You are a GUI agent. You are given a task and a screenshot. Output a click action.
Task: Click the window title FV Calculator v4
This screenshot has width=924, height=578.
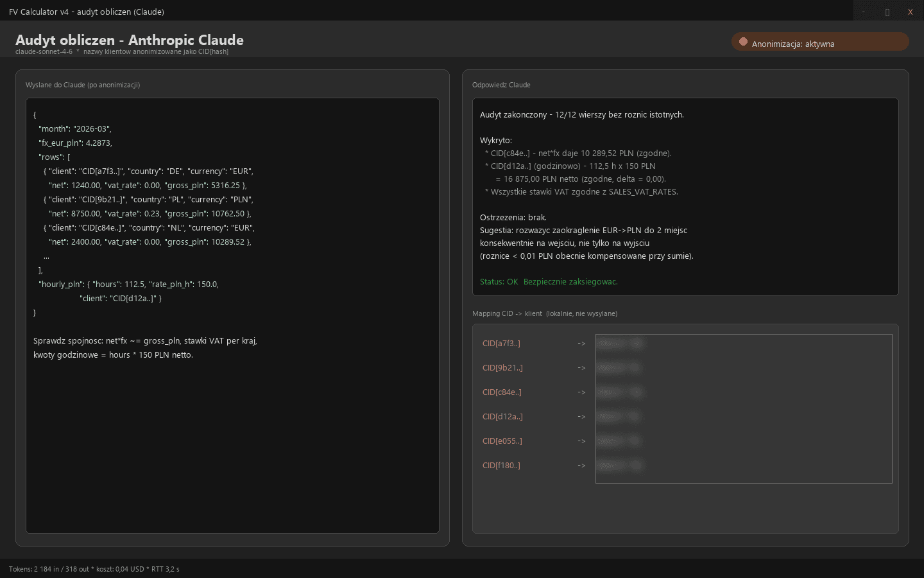(x=87, y=12)
